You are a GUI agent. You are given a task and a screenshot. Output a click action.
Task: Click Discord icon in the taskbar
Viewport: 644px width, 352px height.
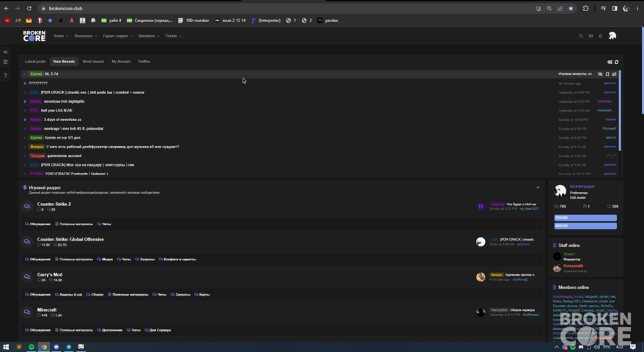coord(56,347)
